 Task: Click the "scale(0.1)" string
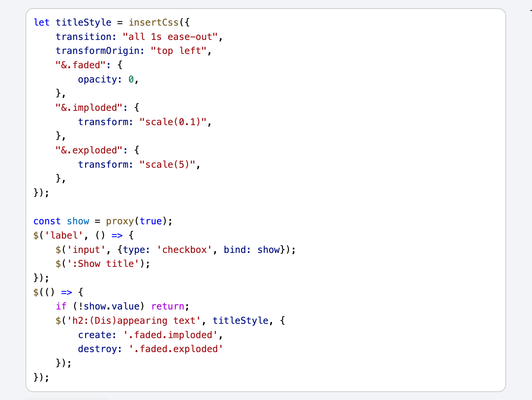point(173,122)
